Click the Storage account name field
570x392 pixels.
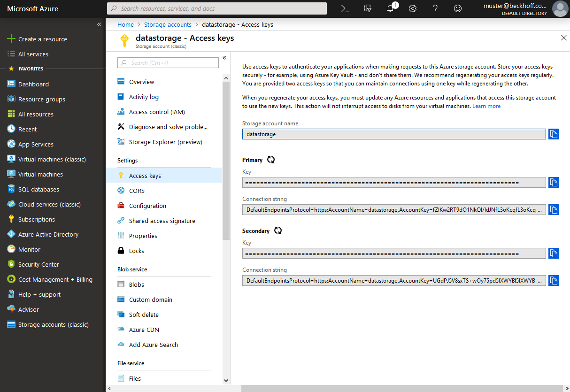(394, 134)
